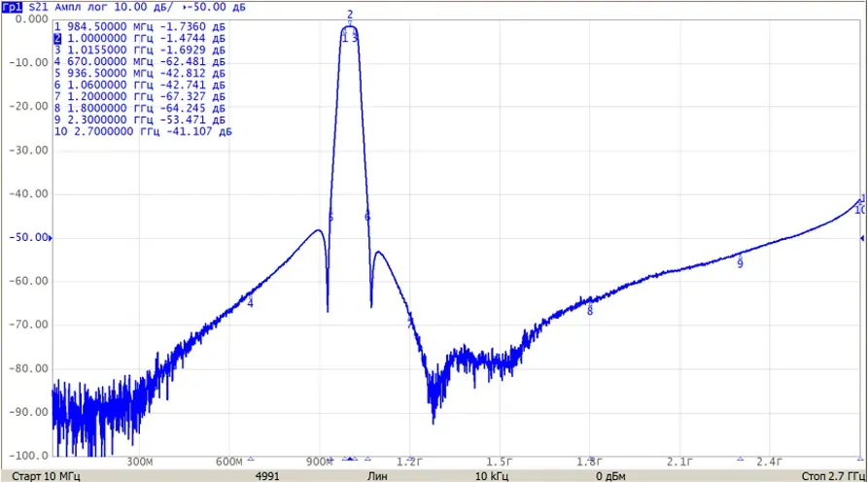The height and width of the screenshot is (482, 868).
Task: Select marker 6 row 1.0600000 ГГц
Action: [x=140, y=85]
